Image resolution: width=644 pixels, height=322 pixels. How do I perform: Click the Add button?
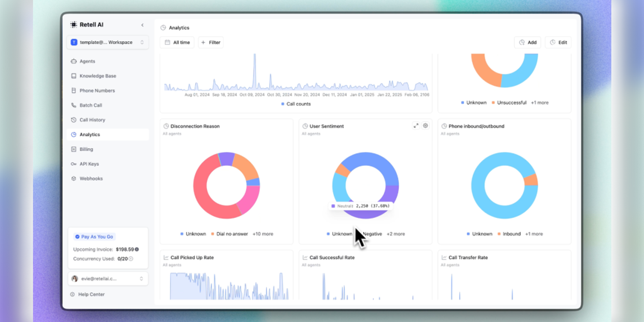coord(528,42)
